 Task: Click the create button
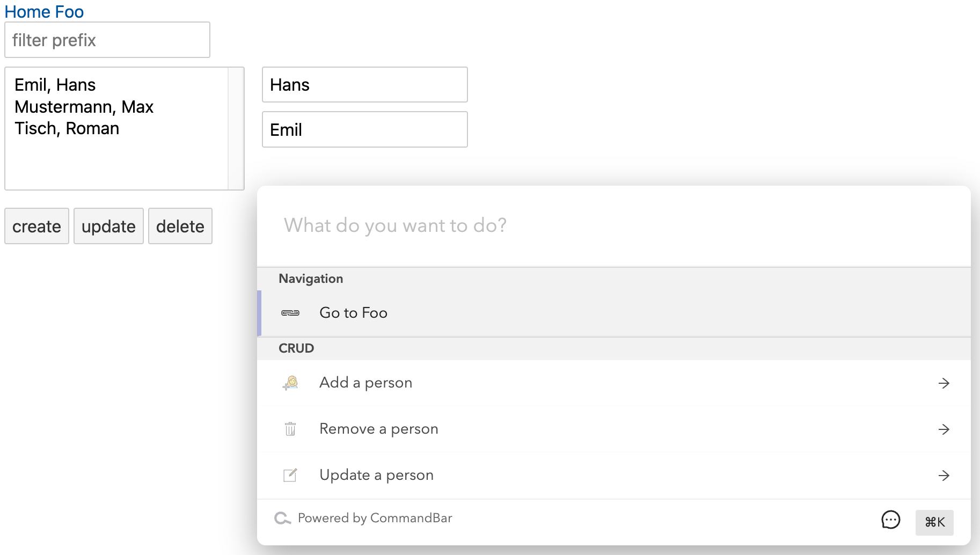click(37, 226)
